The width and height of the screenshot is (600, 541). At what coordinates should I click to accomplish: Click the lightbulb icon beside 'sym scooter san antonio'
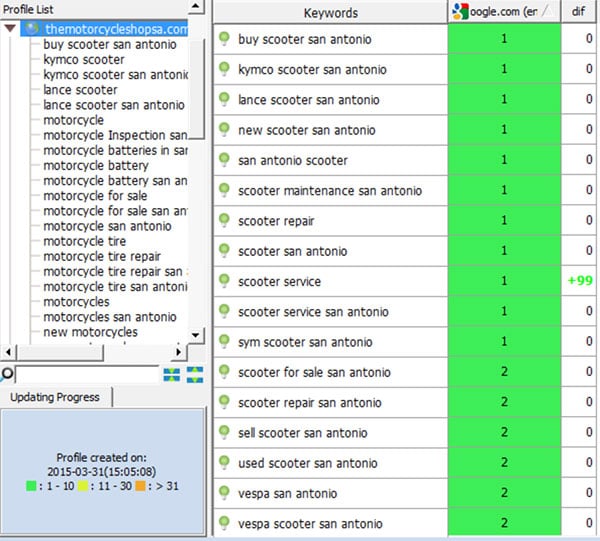click(x=224, y=341)
